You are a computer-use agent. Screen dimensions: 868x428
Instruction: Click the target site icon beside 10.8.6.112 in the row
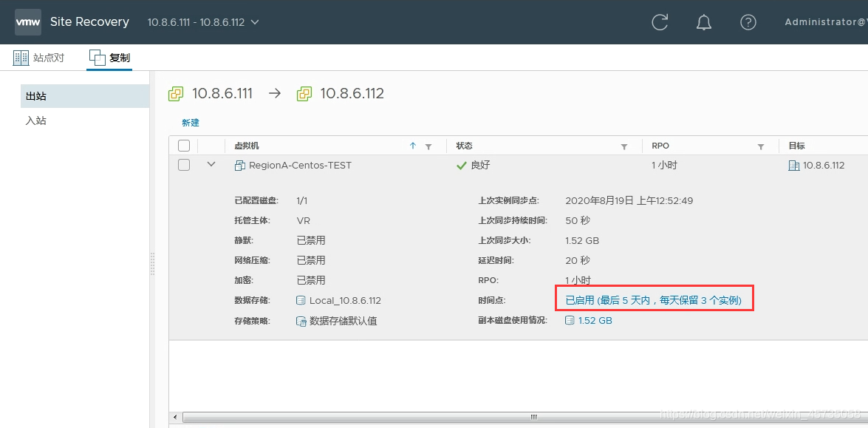[x=793, y=165]
